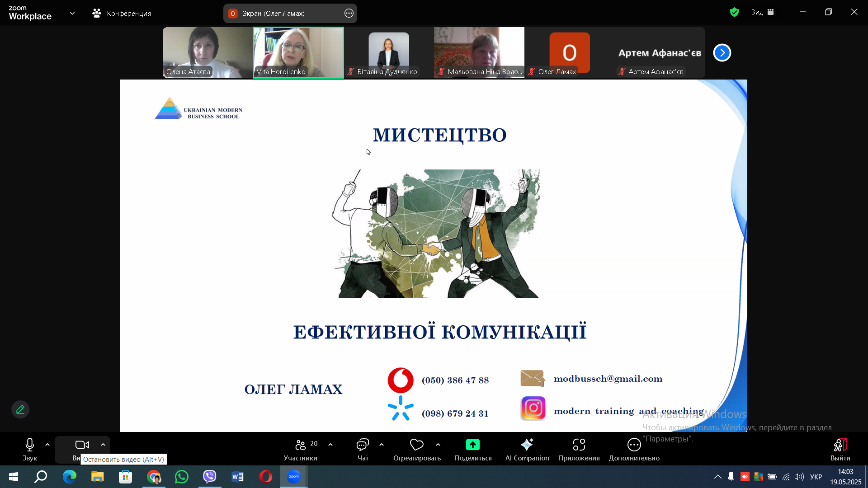Open AI Companion
The image size is (868, 488).
click(x=527, y=449)
